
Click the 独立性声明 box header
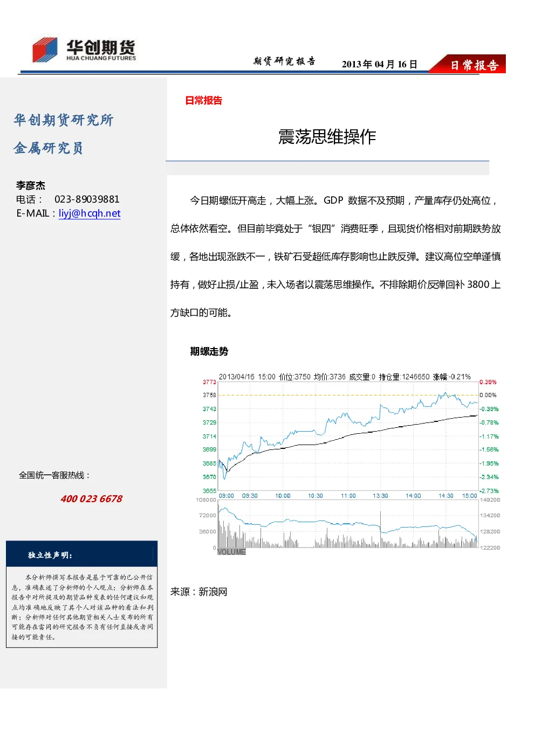81,554
